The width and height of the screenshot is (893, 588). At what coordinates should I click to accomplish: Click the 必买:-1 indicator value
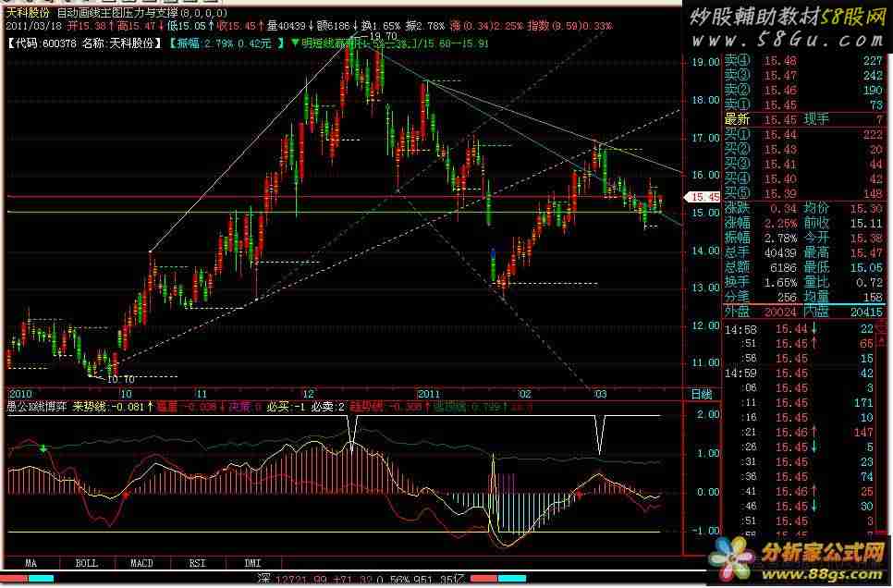point(287,407)
